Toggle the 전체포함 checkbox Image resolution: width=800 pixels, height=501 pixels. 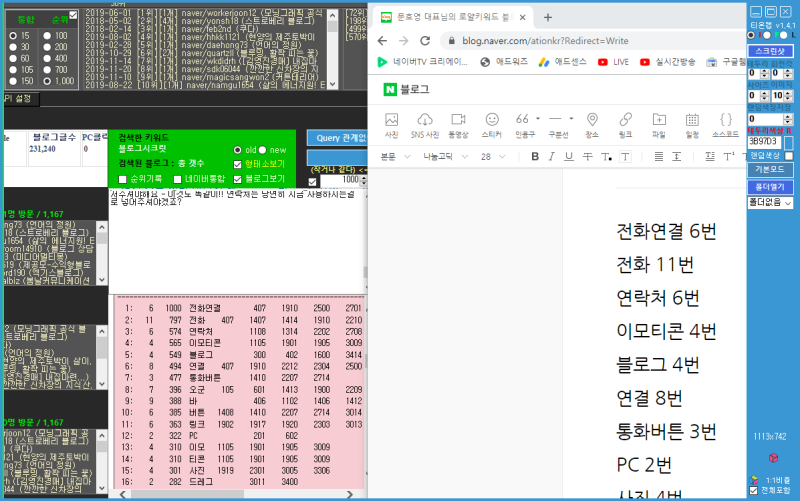tap(754, 490)
